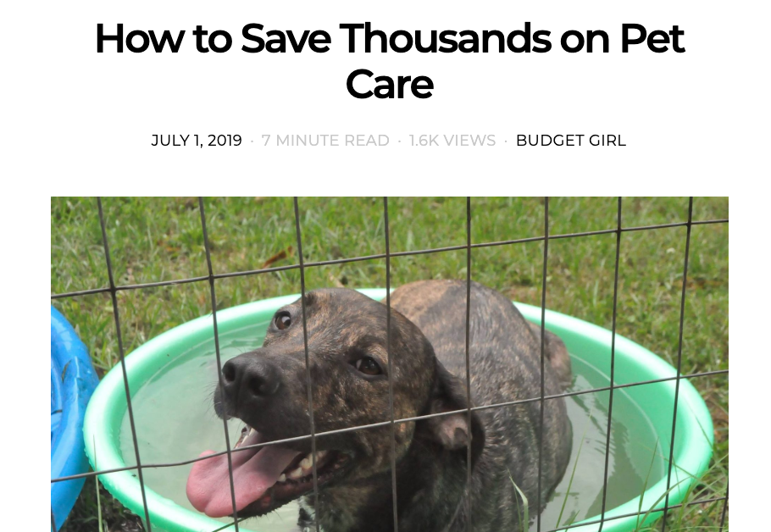Click the BUDGET GIRL category link
771x532 pixels.
point(570,141)
